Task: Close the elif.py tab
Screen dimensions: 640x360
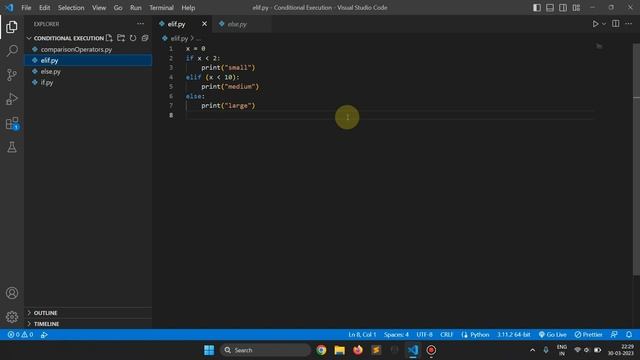Action: coord(204,24)
